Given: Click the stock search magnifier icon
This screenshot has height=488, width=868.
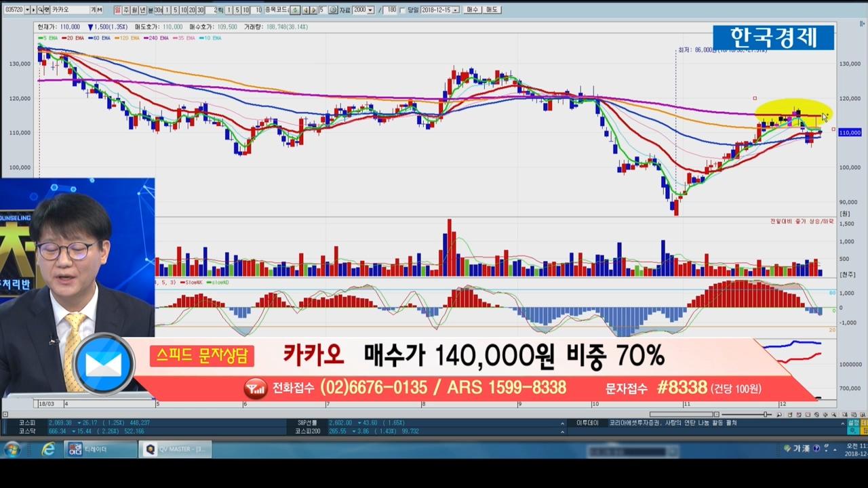Looking at the screenshot, I should click(x=40, y=10).
